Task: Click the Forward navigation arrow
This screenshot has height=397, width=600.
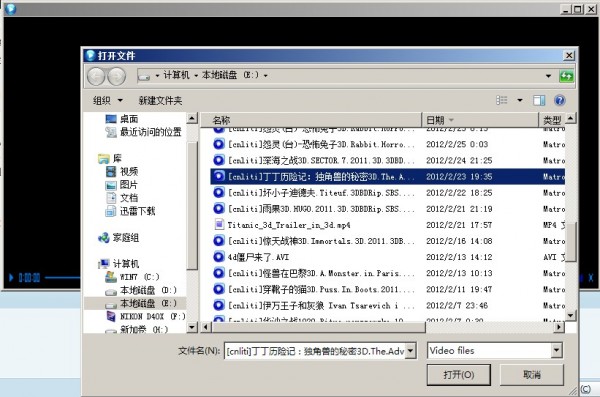Action: pos(116,76)
